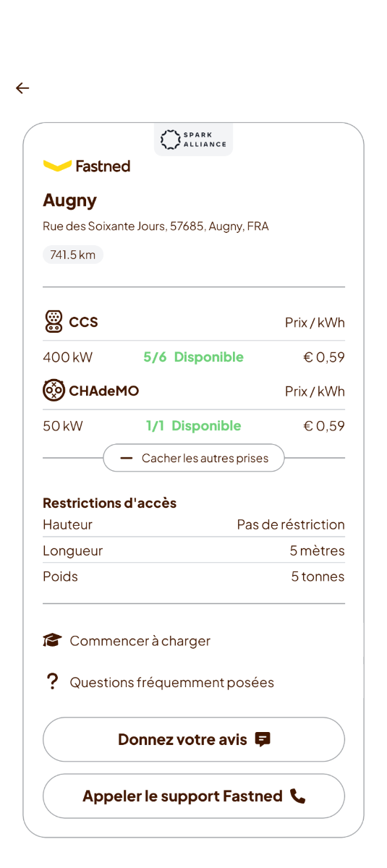Screen dimensions: 387x868
Task: Click the question mark icon
Action: tap(52, 681)
